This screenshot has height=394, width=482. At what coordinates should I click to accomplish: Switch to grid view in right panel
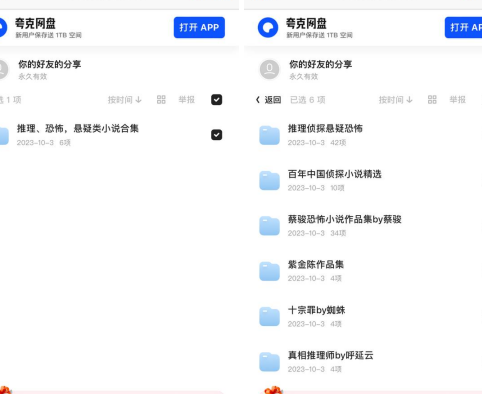[432, 100]
